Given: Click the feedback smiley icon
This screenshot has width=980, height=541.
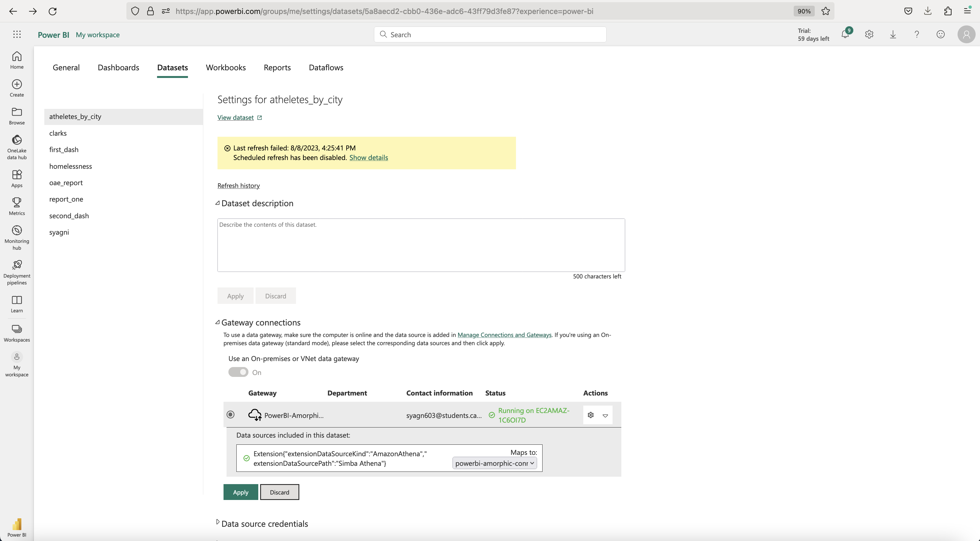Looking at the screenshot, I should (940, 35).
